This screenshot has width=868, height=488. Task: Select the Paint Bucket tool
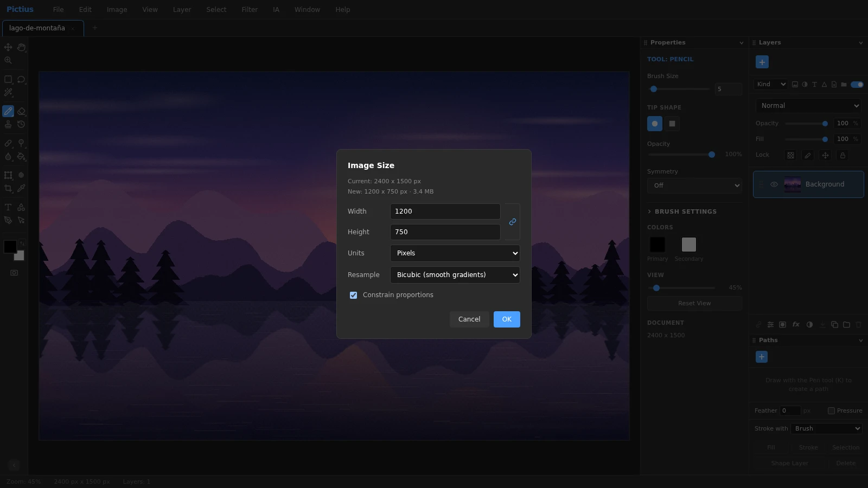[x=21, y=156]
